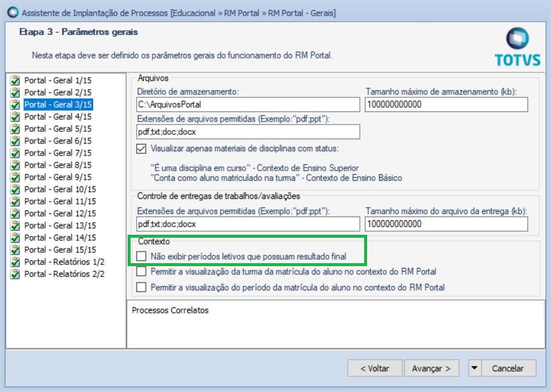
Task: Click checkmark icon beside Portal - Geral 8/15
Action: [15, 165]
